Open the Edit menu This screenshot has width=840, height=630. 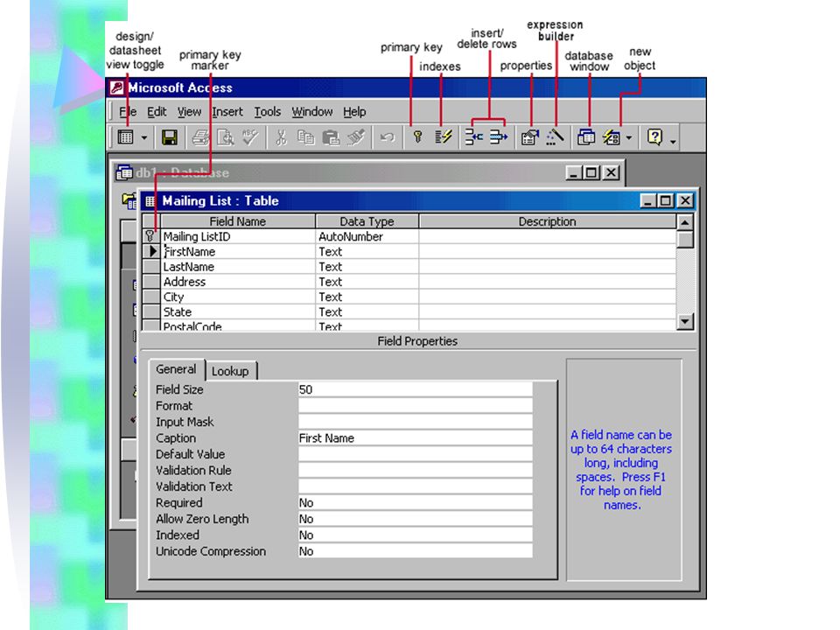pyautogui.click(x=157, y=112)
